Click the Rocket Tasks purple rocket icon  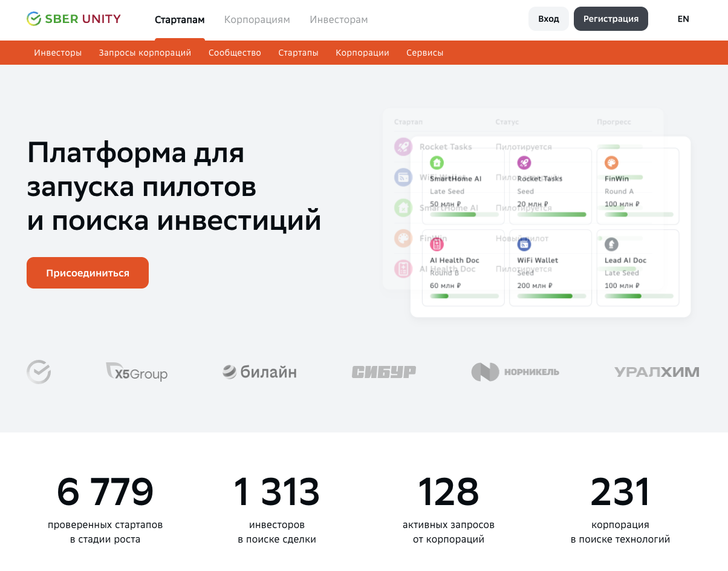tap(524, 163)
